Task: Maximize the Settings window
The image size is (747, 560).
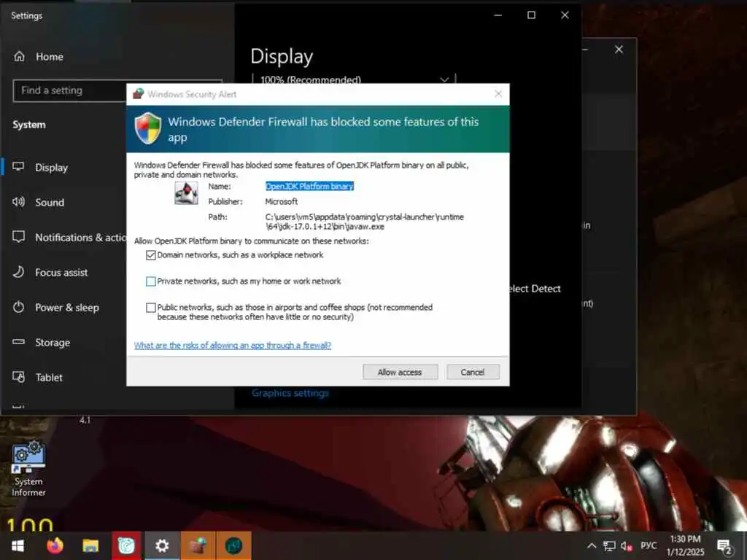Action: point(531,15)
